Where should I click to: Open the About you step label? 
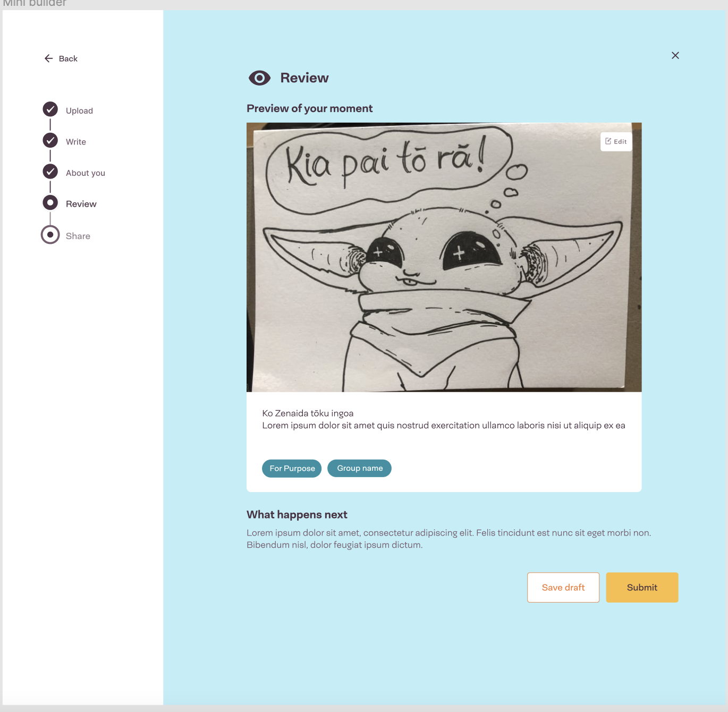pos(86,173)
